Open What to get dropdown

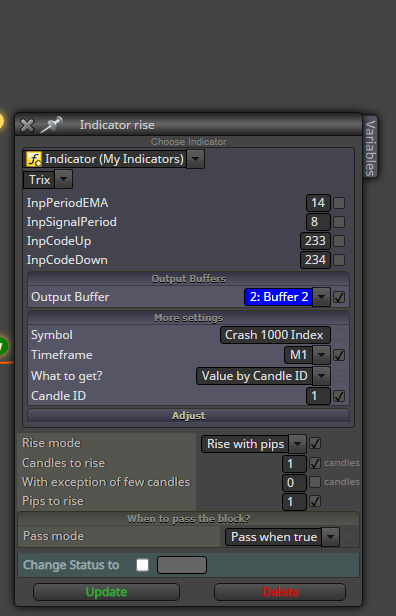[x=263, y=376]
